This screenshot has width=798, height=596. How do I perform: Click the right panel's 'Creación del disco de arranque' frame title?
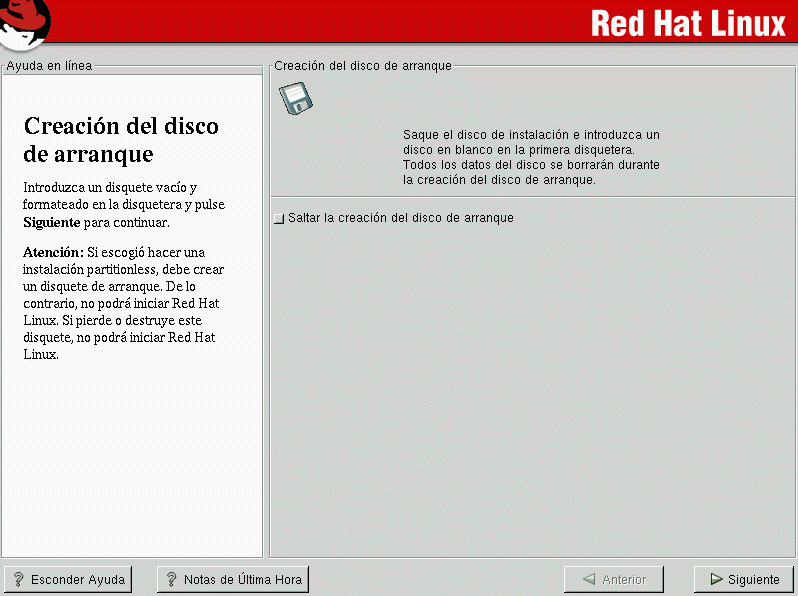click(x=363, y=66)
